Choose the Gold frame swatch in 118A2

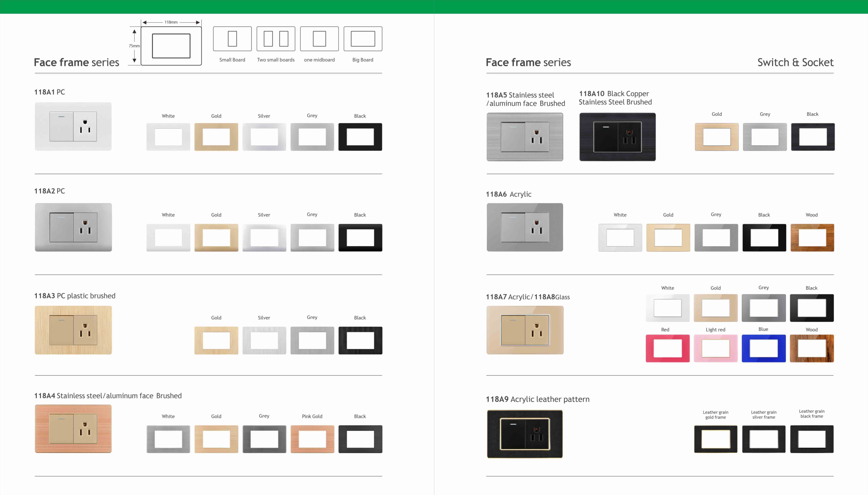[216, 238]
